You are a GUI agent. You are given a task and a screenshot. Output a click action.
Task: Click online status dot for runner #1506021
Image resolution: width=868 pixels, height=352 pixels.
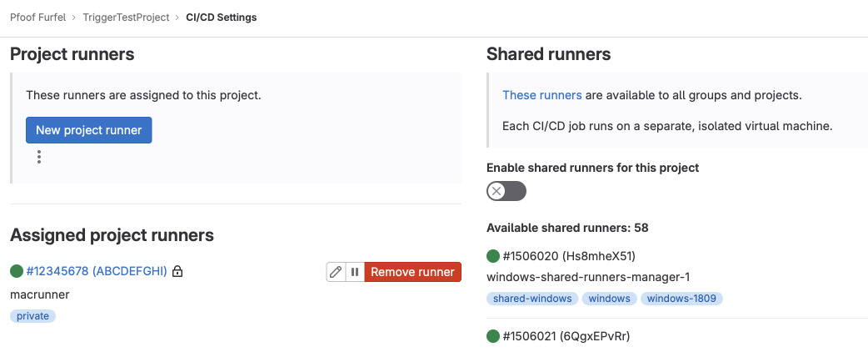493,336
